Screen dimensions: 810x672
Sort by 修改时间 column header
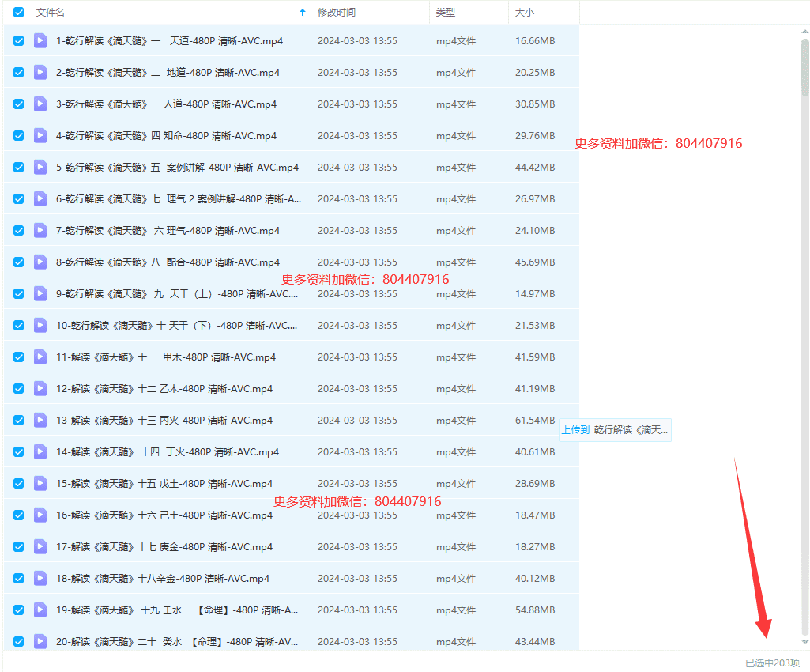click(x=337, y=13)
